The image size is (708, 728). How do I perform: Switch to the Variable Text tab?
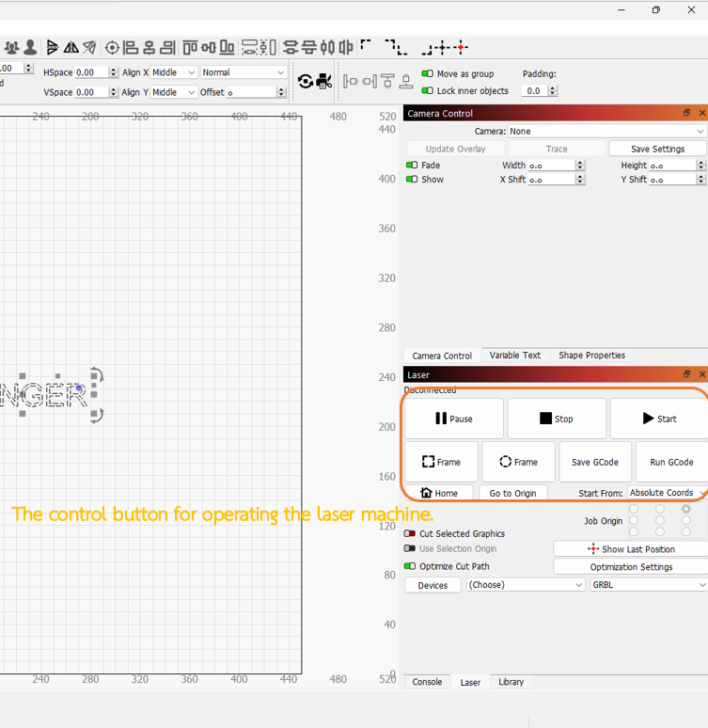tap(514, 356)
